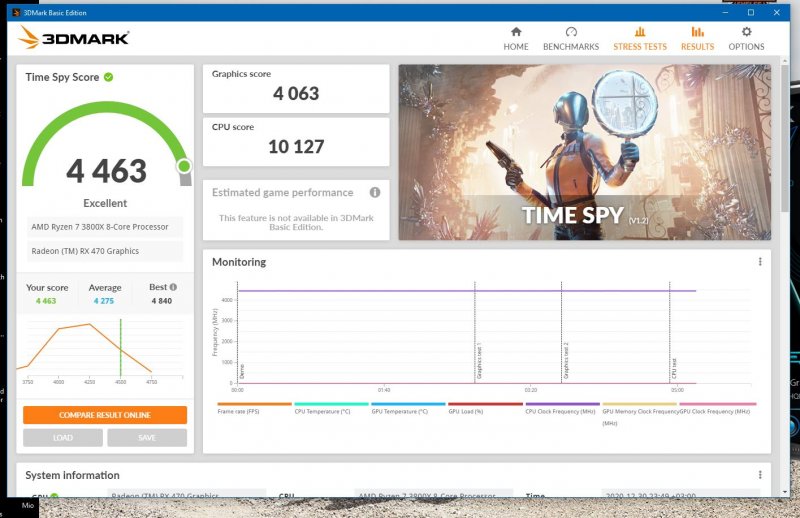Maximize the 3DMark window
The height and width of the screenshot is (518, 800).
pos(751,12)
